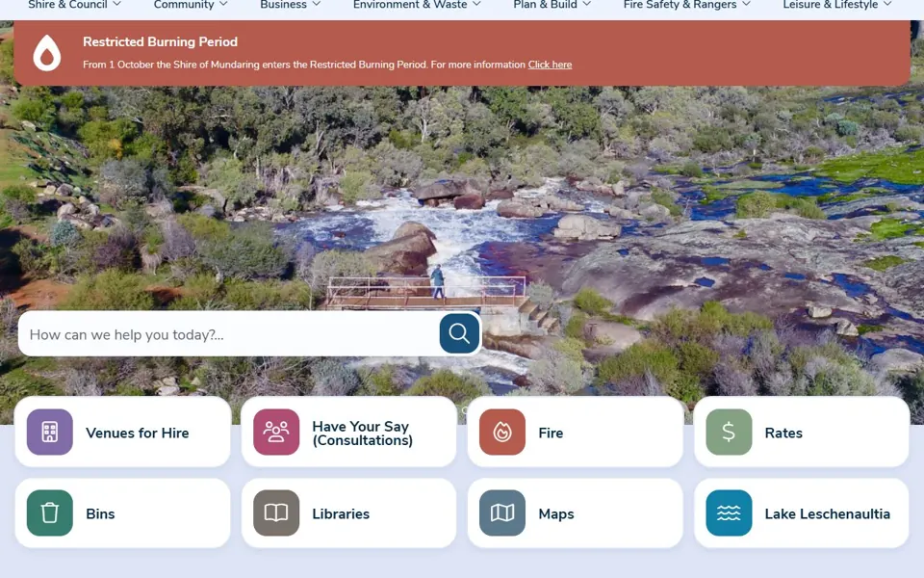Click the magnifier search button
Screen dimensions: 924x578
coord(459,333)
